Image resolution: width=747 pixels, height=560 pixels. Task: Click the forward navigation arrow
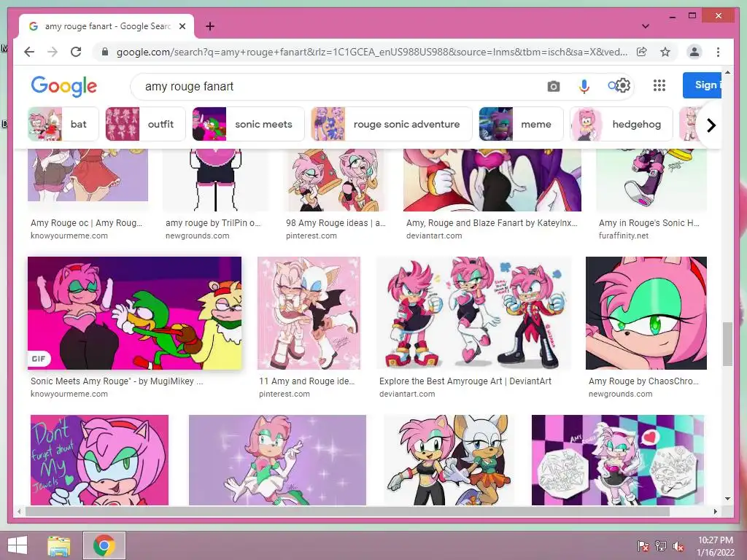[x=53, y=52]
